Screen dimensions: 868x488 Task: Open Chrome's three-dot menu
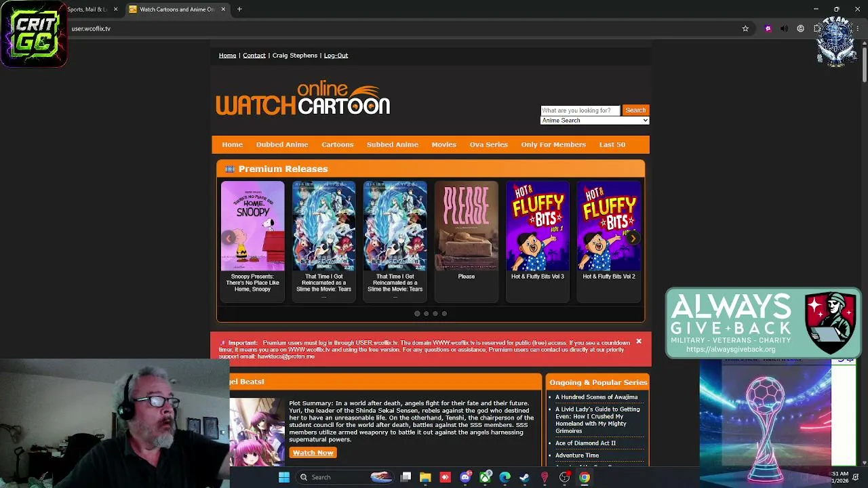point(859,28)
